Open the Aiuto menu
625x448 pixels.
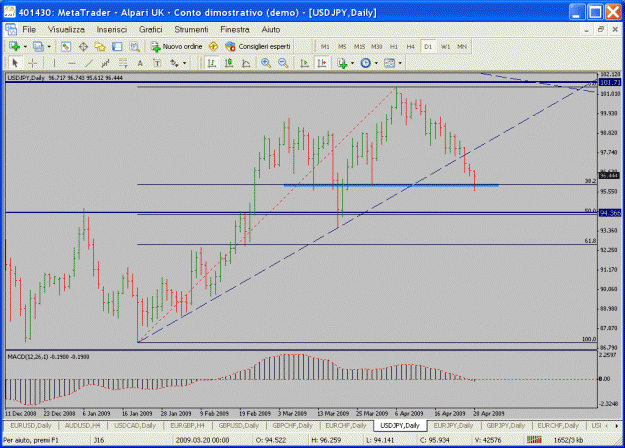[271, 29]
